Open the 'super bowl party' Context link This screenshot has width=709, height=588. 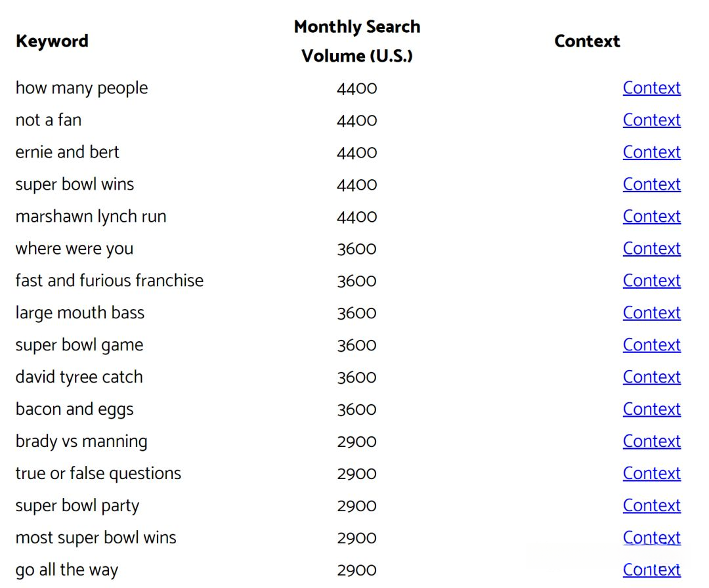tap(651, 506)
